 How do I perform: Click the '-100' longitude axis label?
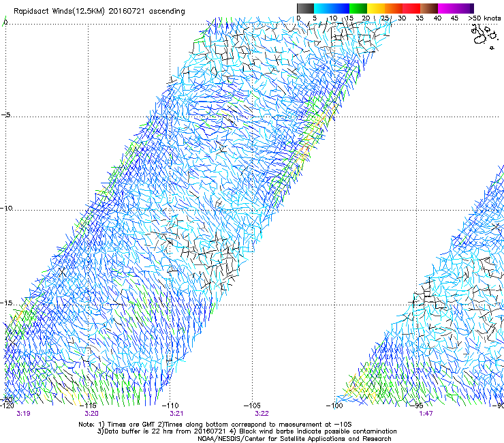[x=334, y=405]
